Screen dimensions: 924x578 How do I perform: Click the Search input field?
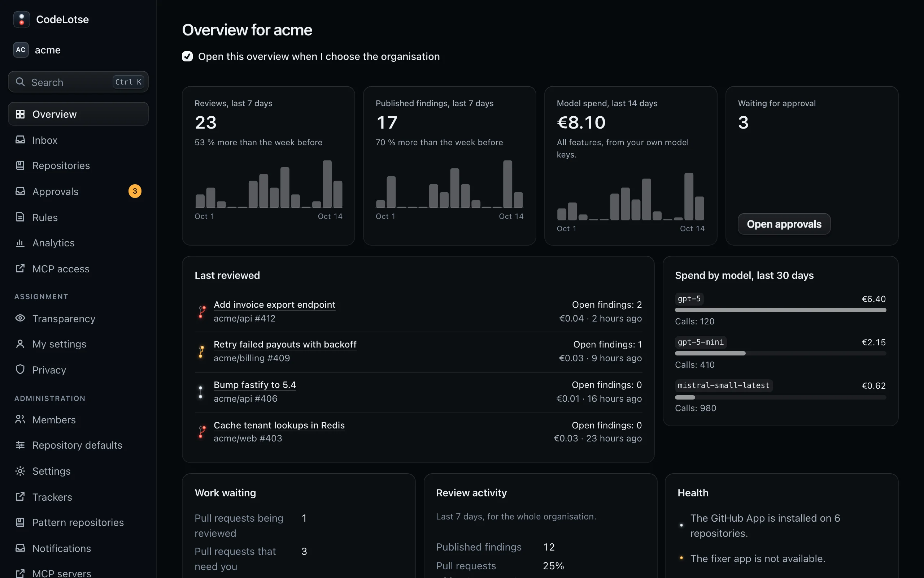point(78,82)
